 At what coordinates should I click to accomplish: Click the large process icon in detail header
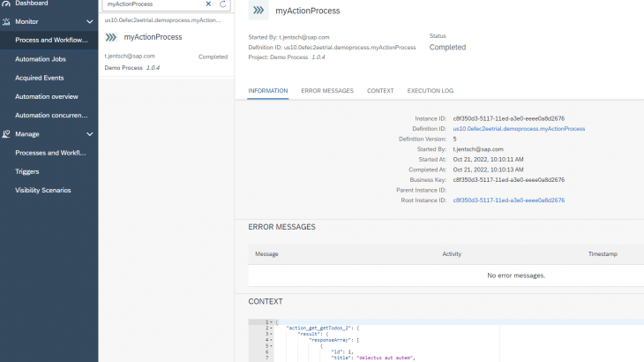(258, 11)
